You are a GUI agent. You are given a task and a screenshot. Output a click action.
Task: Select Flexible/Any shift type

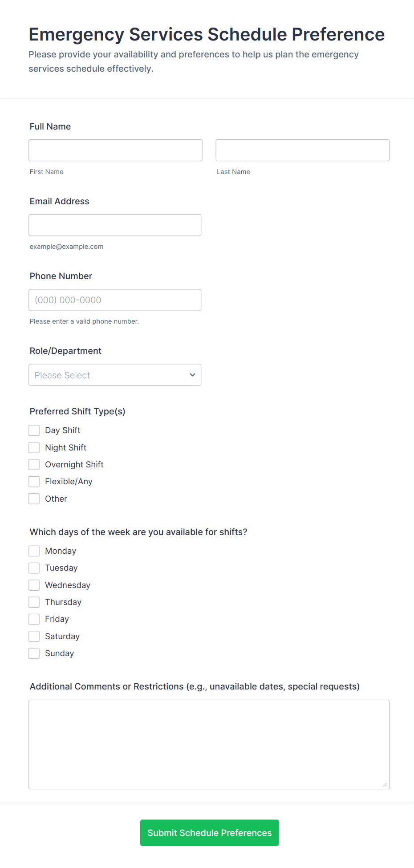[34, 481]
